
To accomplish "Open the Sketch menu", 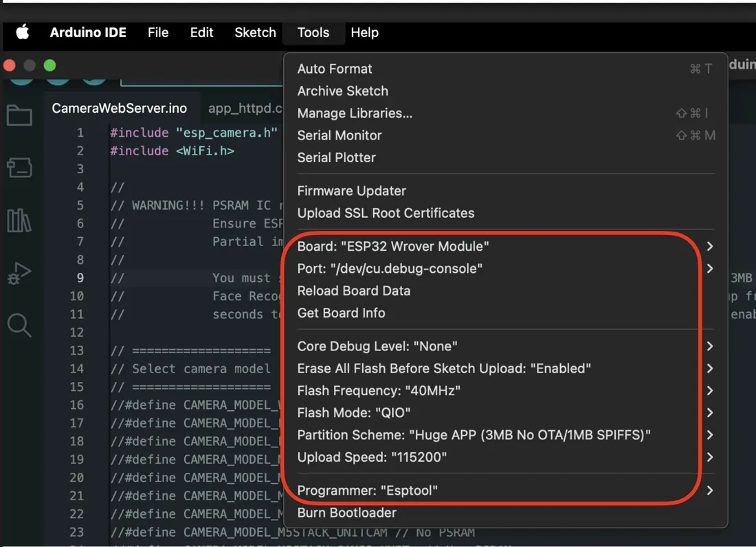I will pyautogui.click(x=255, y=32).
